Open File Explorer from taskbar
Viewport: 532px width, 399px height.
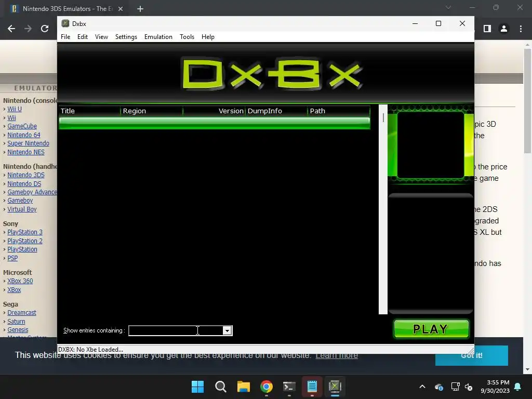(244, 387)
